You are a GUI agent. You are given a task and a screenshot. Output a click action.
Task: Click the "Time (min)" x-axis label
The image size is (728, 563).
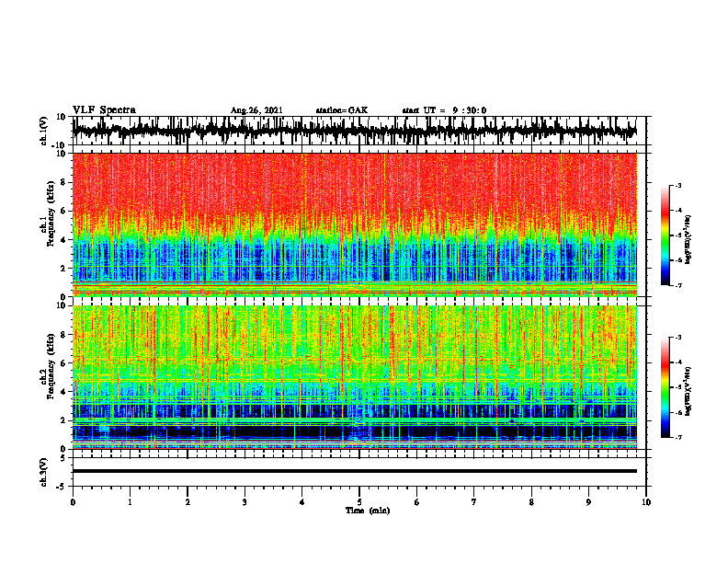click(368, 511)
